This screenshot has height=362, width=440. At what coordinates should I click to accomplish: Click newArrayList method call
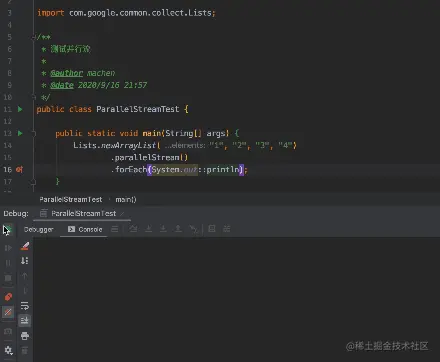point(128,145)
